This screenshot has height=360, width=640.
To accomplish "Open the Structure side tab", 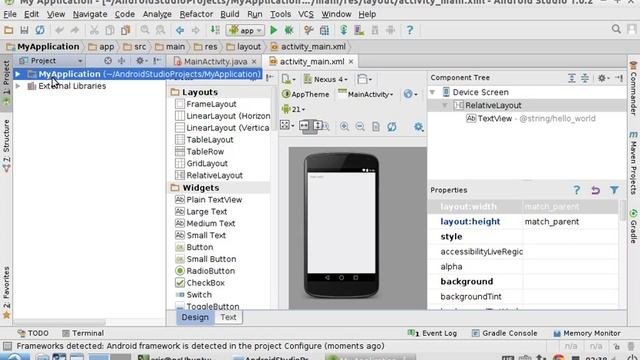I will [6, 146].
